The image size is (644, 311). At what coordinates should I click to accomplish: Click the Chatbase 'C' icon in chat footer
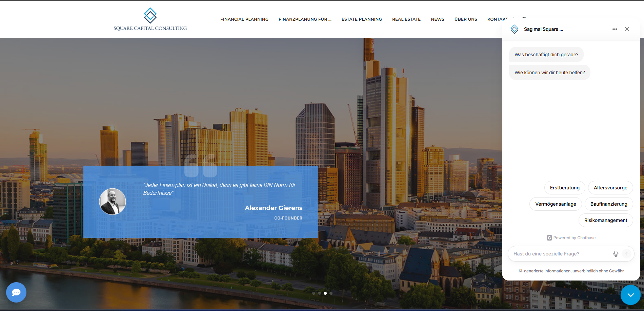click(549, 237)
